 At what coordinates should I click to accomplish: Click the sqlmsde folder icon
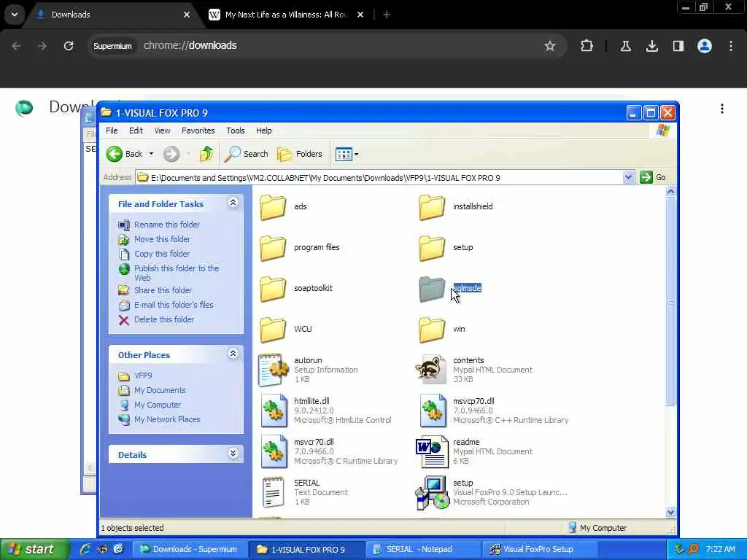[x=432, y=289]
